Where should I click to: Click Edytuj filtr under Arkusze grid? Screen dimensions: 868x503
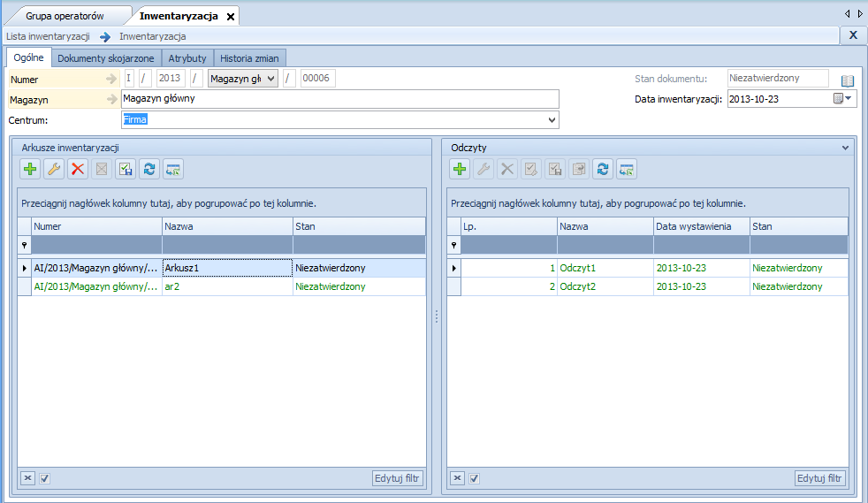coord(398,478)
